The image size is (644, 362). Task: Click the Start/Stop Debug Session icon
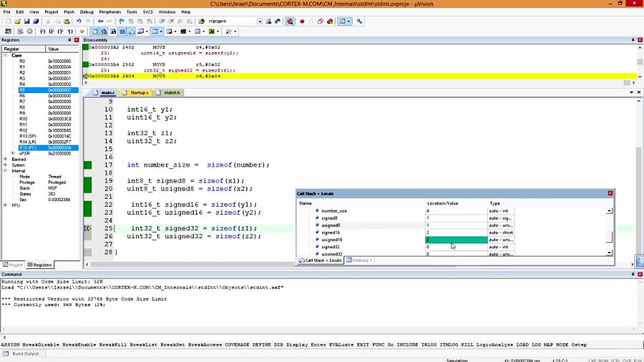[290, 21]
